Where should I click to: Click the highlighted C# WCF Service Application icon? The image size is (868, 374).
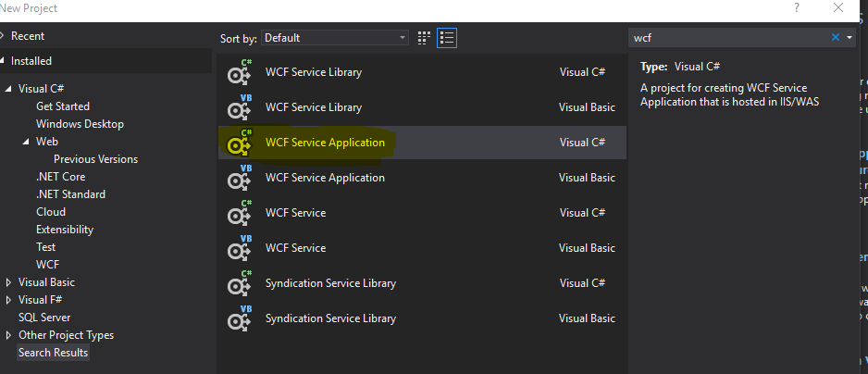240,143
